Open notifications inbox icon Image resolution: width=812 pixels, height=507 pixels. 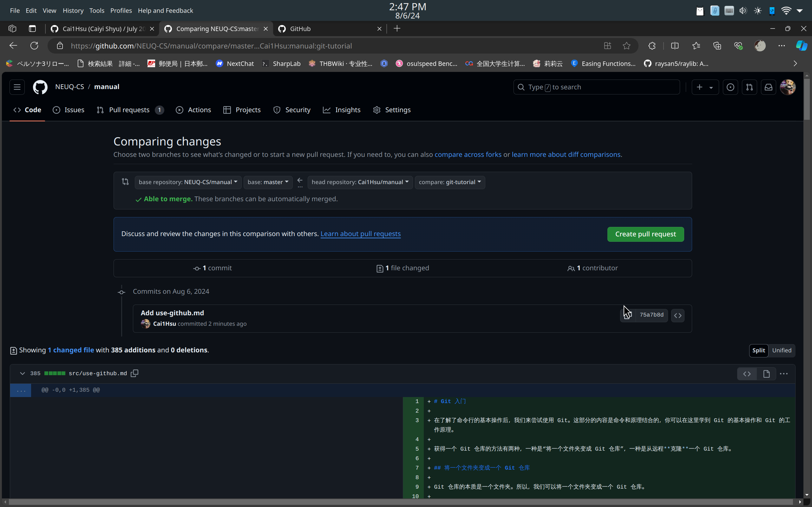pos(768,87)
